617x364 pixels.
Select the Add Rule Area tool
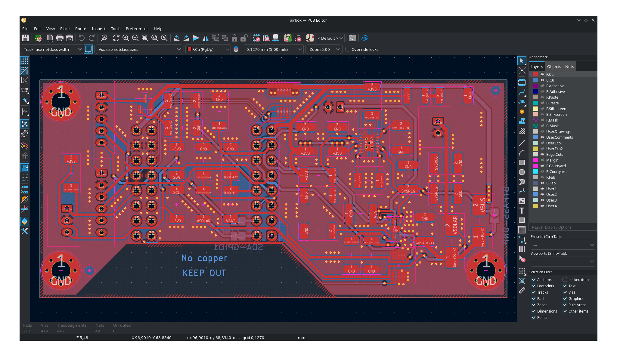pos(522,131)
